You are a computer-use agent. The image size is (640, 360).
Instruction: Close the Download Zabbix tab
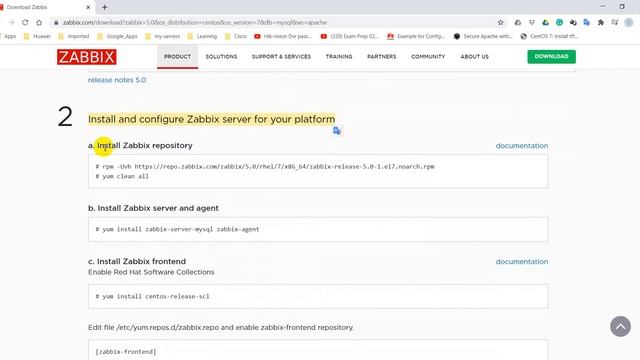pos(88,7)
